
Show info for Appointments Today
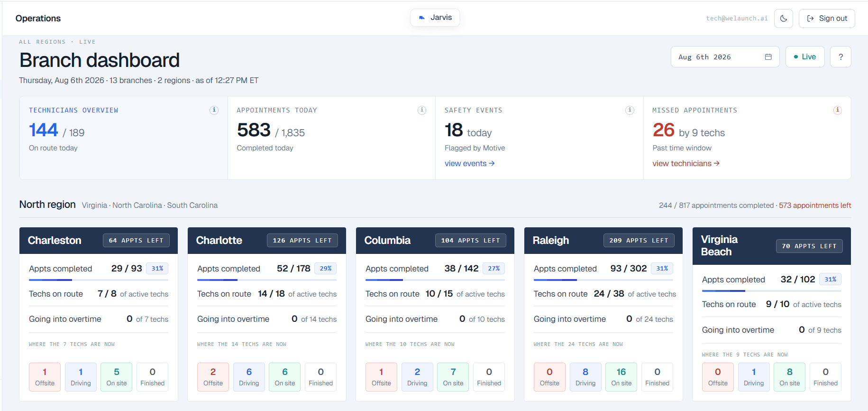pyautogui.click(x=421, y=110)
